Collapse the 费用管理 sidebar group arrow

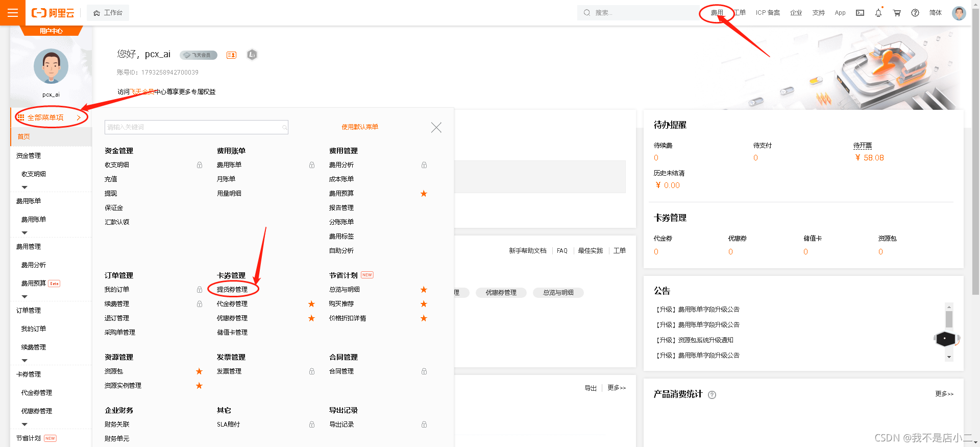pos(24,297)
